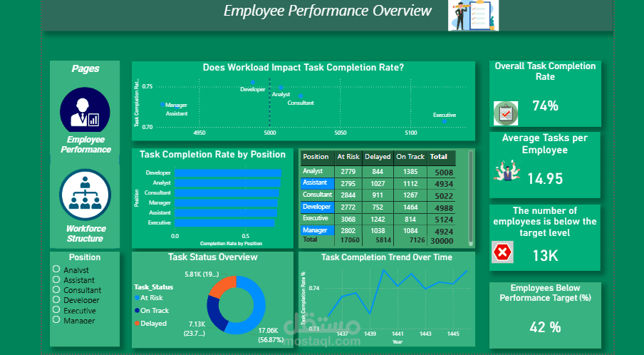This screenshot has width=644, height=355.
Task: Click the 5.81K donut data label
Action: [202, 274]
